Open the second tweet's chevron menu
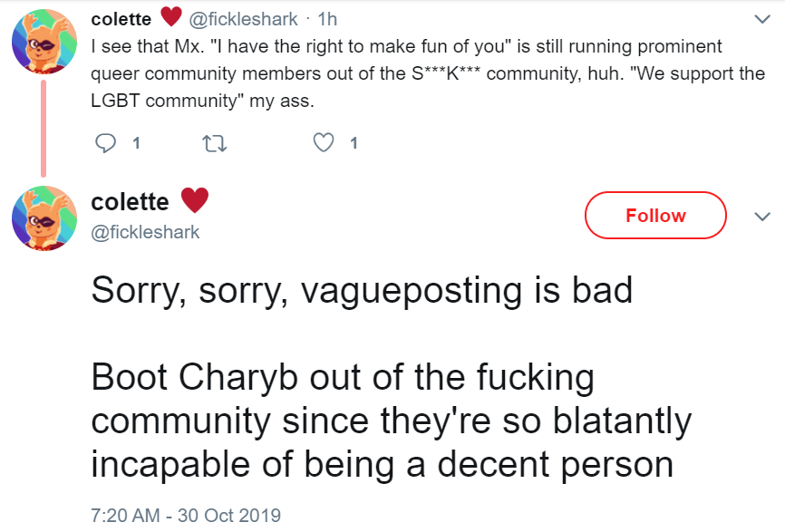Screen dimensions: 785x532 [761, 216]
